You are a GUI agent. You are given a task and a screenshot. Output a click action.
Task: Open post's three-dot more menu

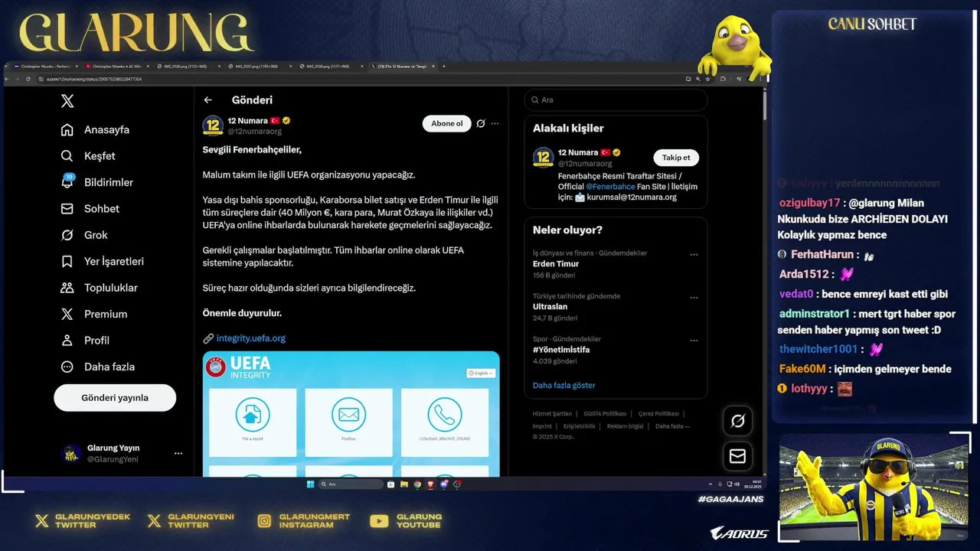[x=495, y=123]
